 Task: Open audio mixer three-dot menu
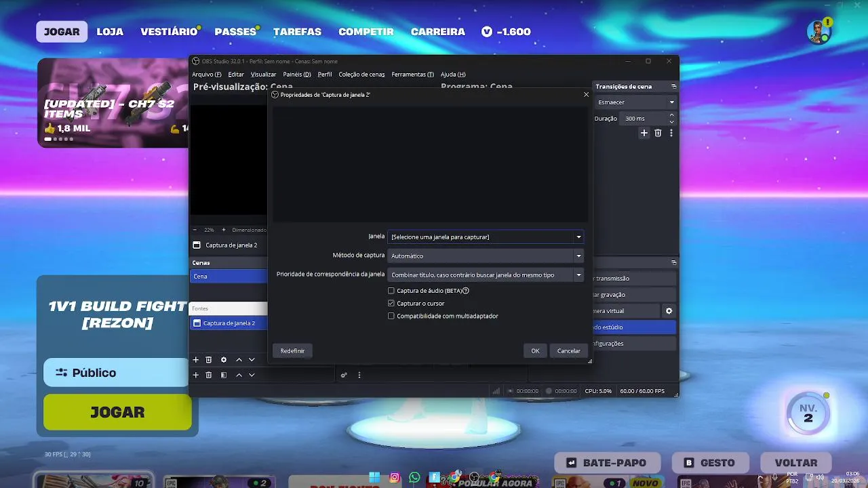coord(359,375)
